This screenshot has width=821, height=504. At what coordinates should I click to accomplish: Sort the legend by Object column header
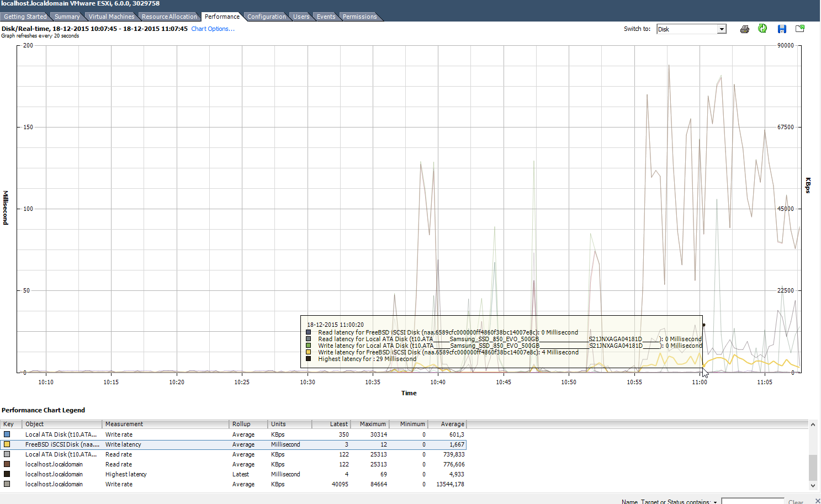[x=62, y=424]
